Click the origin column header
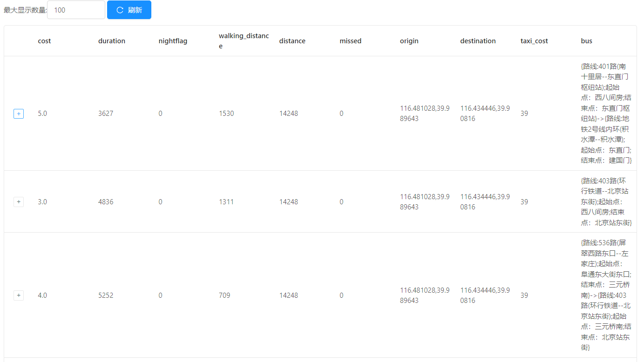644x362 pixels. point(409,41)
